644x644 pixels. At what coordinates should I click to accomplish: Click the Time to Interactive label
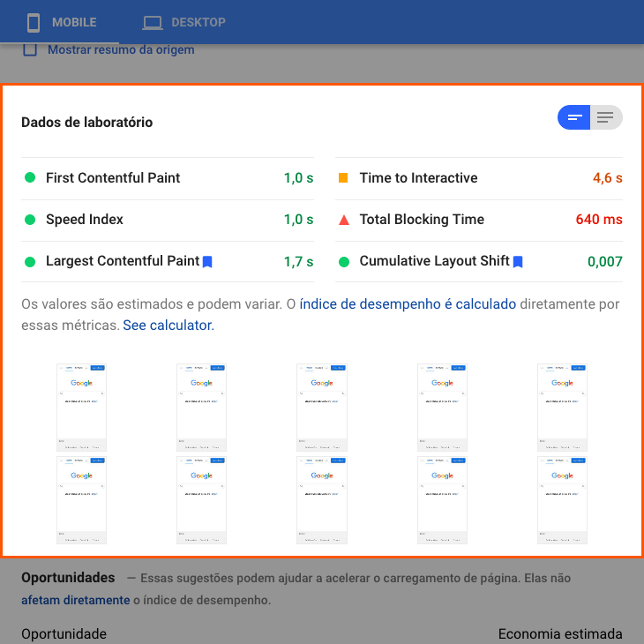(418, 178)
